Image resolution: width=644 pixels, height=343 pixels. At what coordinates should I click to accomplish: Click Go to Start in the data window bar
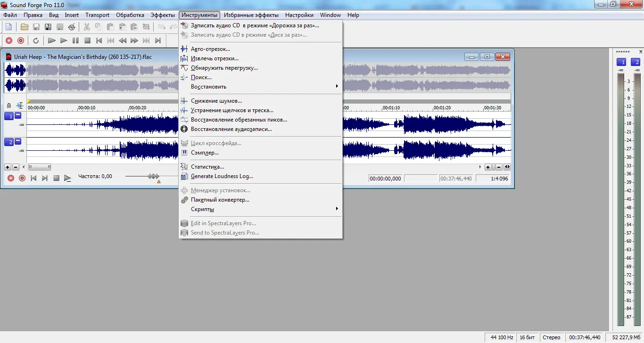tap(33, 178)
